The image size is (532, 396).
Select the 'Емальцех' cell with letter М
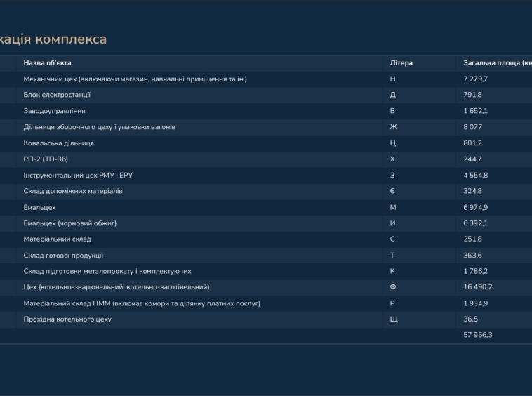click(40, 207)
